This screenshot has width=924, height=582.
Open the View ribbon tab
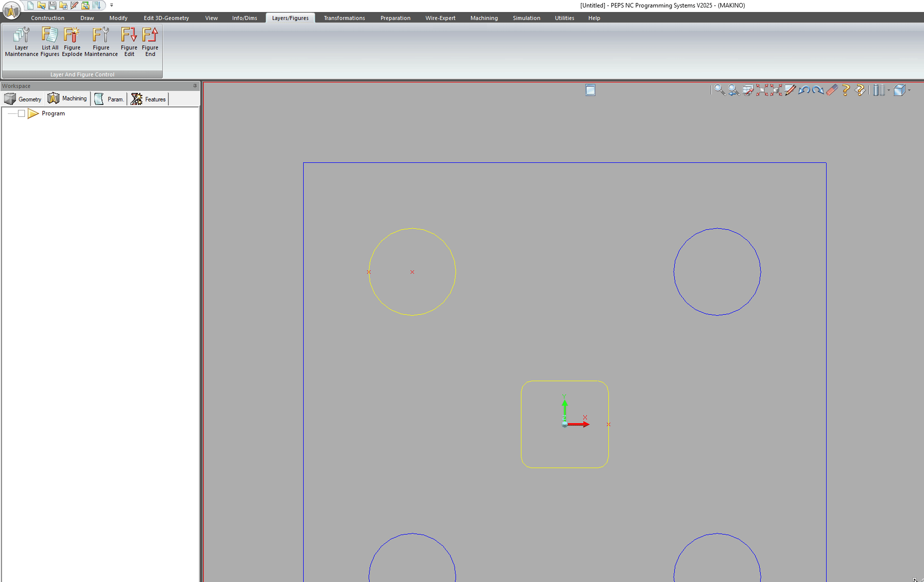211,18
